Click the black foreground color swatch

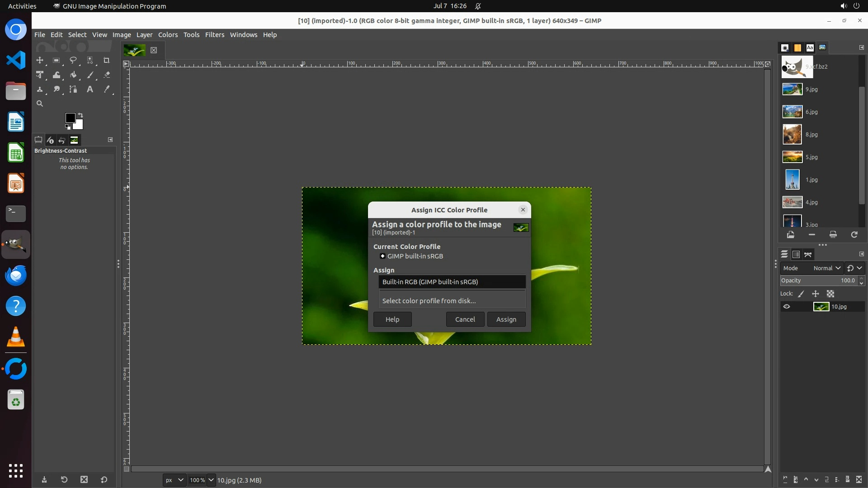click(70, 118)
